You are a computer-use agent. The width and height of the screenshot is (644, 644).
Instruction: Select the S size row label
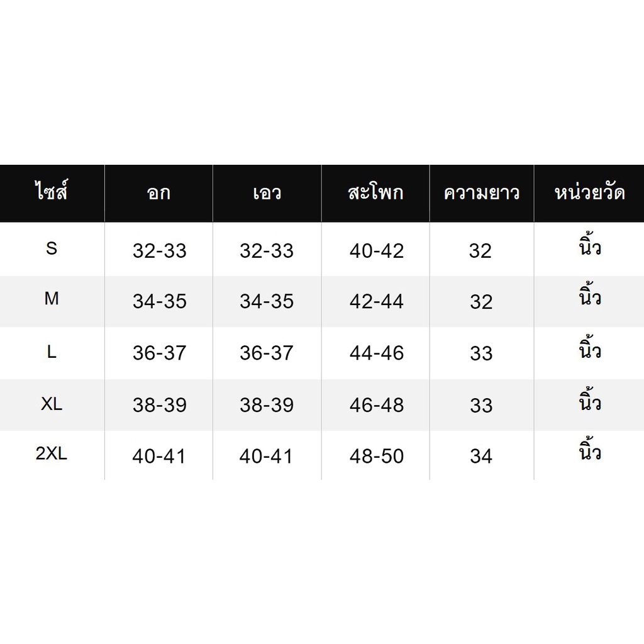52,248
